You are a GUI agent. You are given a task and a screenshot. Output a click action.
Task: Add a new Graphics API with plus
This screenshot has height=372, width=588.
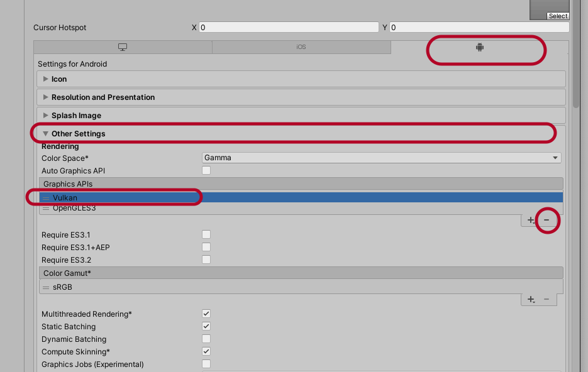[x=531, y=221]
